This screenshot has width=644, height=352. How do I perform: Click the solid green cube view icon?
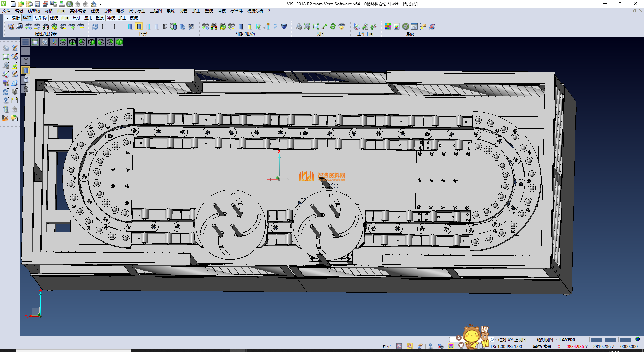[x=119, y=42]
